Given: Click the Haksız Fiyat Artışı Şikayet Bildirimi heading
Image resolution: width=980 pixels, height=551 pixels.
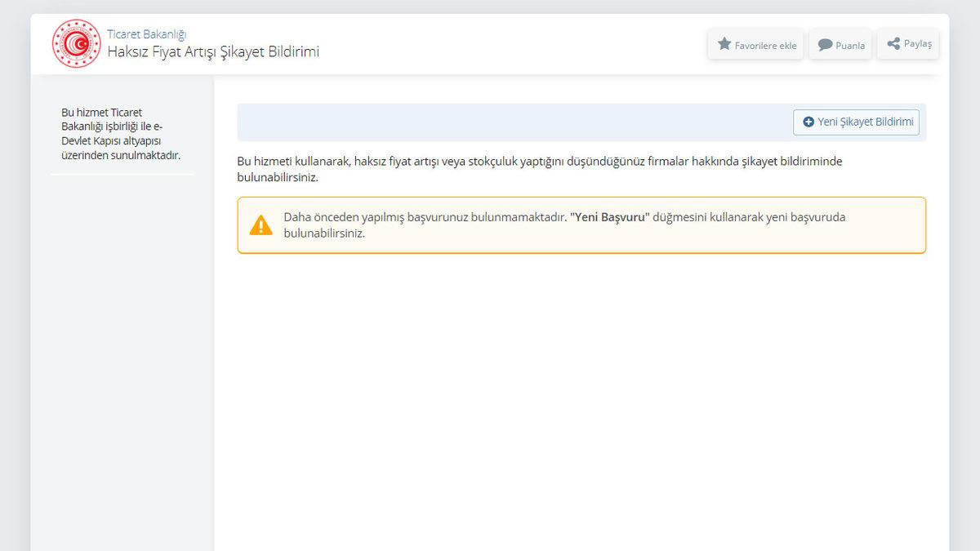Looking at the screenshot, I should click(213, 52).
